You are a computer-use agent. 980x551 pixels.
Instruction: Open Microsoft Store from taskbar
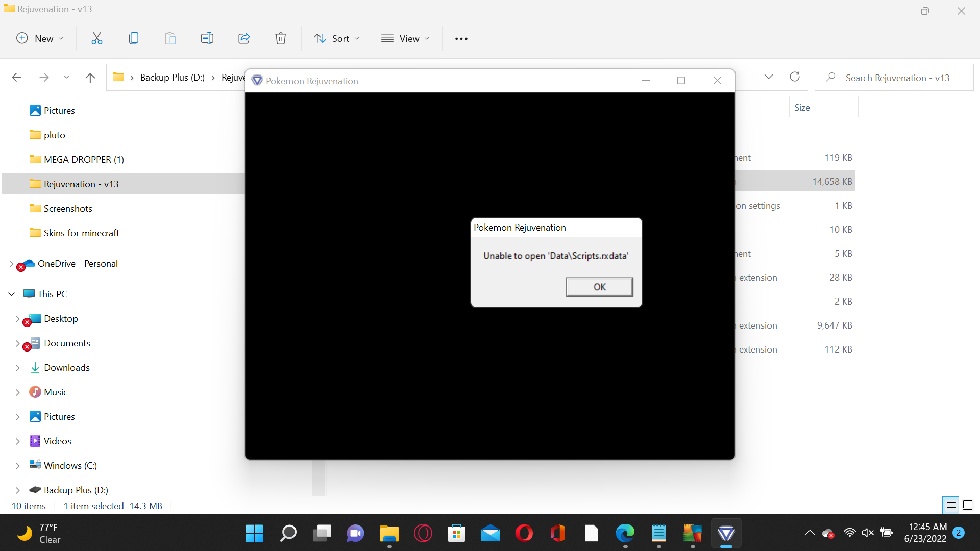[456, 534]
